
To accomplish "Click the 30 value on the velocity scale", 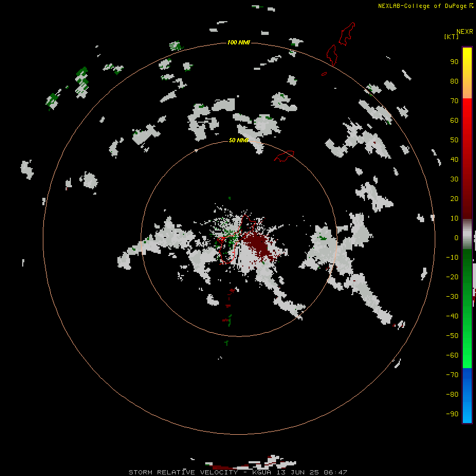I will (454, 179).
